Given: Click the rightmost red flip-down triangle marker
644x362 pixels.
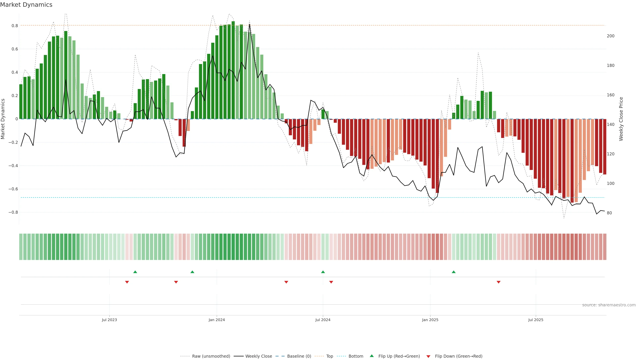Looking at the screenshot, I should [498, 282].
